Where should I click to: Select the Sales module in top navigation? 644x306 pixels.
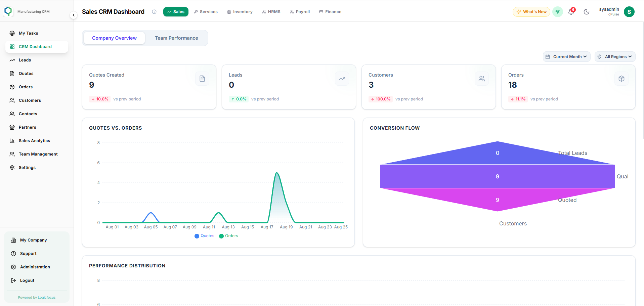[176, 12]
